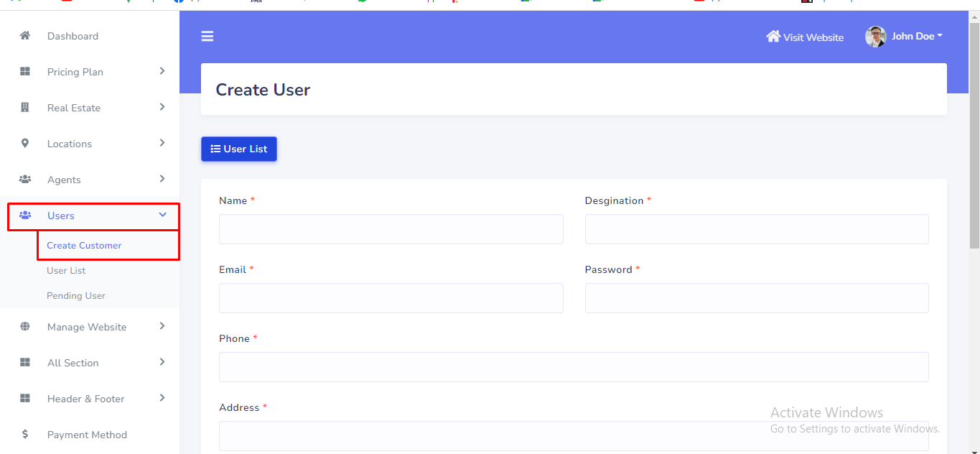Toggle sidebar with the hamburger menu icon
This screenshot has width=980, height=454.
click(x=207, y=36)
